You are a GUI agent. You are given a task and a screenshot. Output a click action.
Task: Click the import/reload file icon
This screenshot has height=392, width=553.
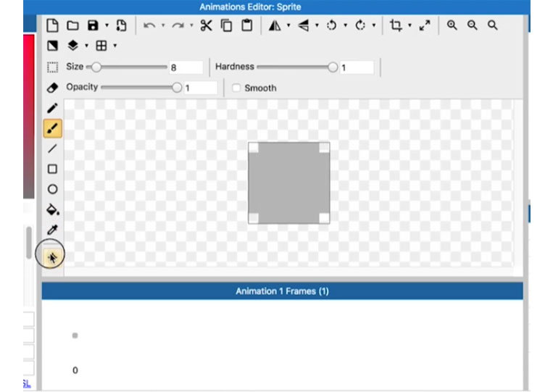(121, 25)
